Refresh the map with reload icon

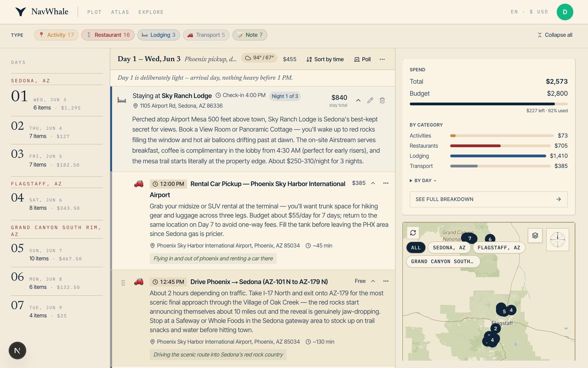413,233
